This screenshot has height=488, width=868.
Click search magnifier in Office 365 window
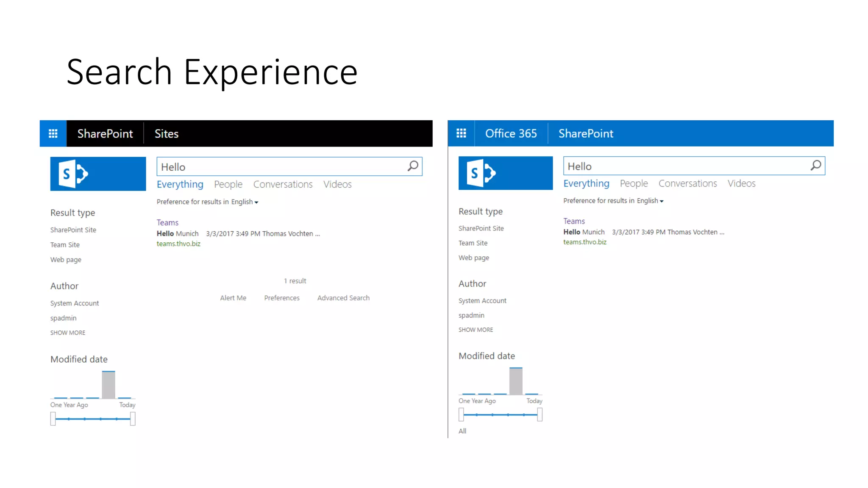click(816, 166)
